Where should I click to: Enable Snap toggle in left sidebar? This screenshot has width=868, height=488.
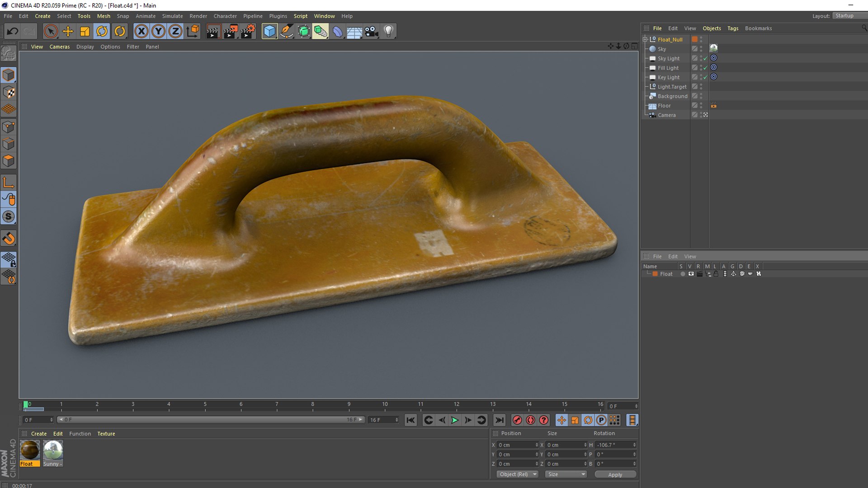[x=9, y=216]
